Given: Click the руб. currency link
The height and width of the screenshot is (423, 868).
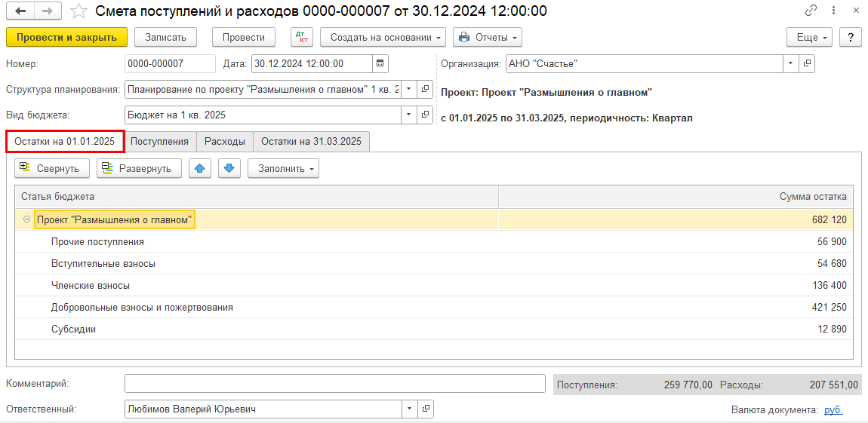Looking at the screenshot, I should click(833, 409).
